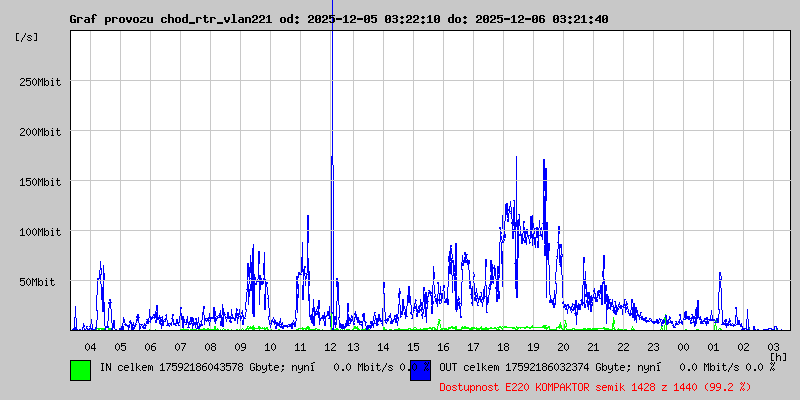800x400 pixels.
Task: Click the hour '21' x-axis label
Action: tap(593, 347)
